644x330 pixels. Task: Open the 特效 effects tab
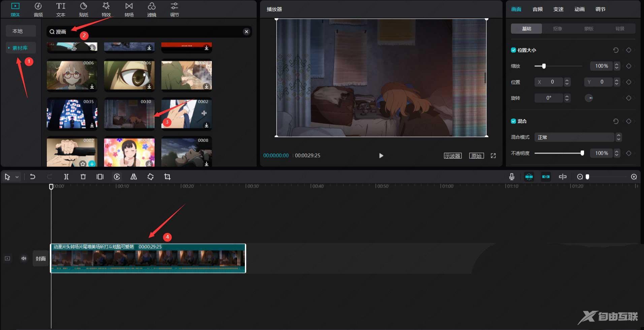[106, 9]
